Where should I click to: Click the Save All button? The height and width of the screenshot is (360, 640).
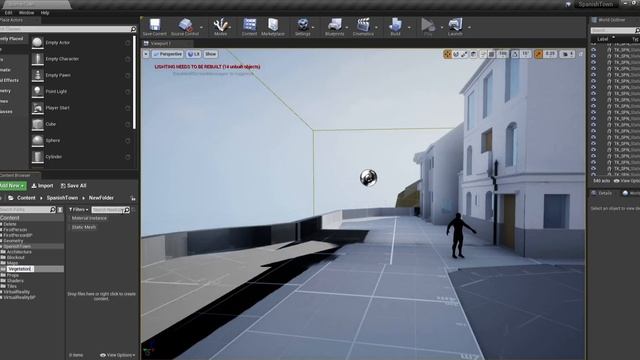pos(74,186)
